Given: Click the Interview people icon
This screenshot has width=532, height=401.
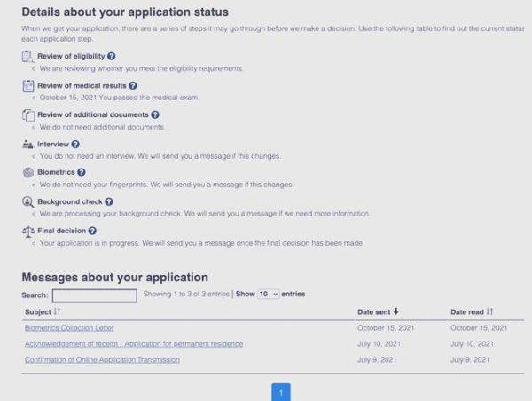Looking at the screenshot, I should tap(27, 144).
